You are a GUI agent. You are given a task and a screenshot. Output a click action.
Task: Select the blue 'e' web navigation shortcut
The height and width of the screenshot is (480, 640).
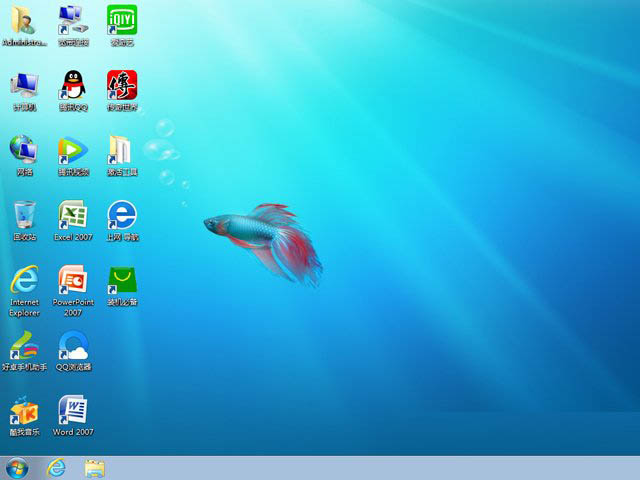pos(121,215)
